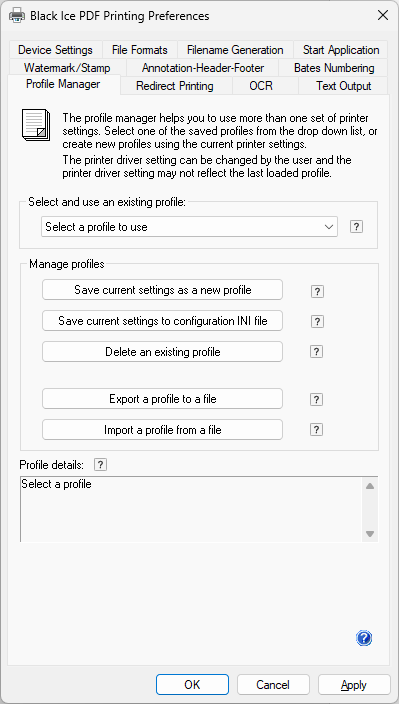Click help icon beside Profile details label
This screenshot has height=704, width=399.
pos(101,465)
